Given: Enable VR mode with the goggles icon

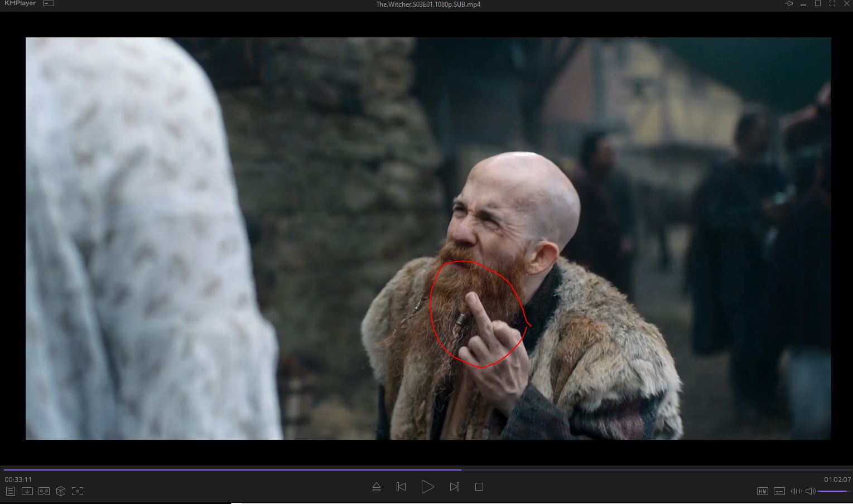Looking at the screenshot, I should click(44, 491).
